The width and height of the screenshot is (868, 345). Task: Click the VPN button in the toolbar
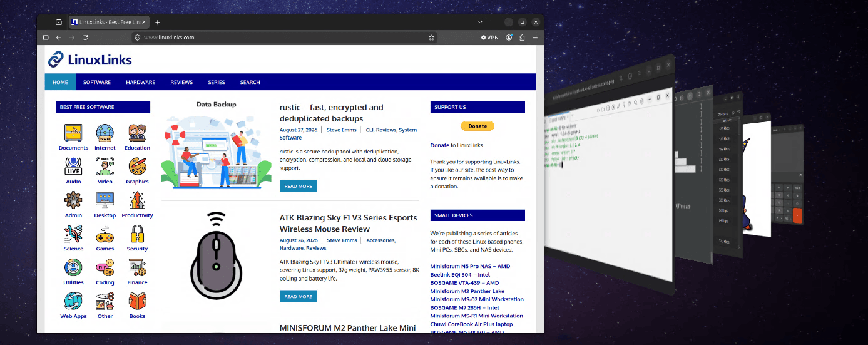pyautogui.click(x=489, y=38)
